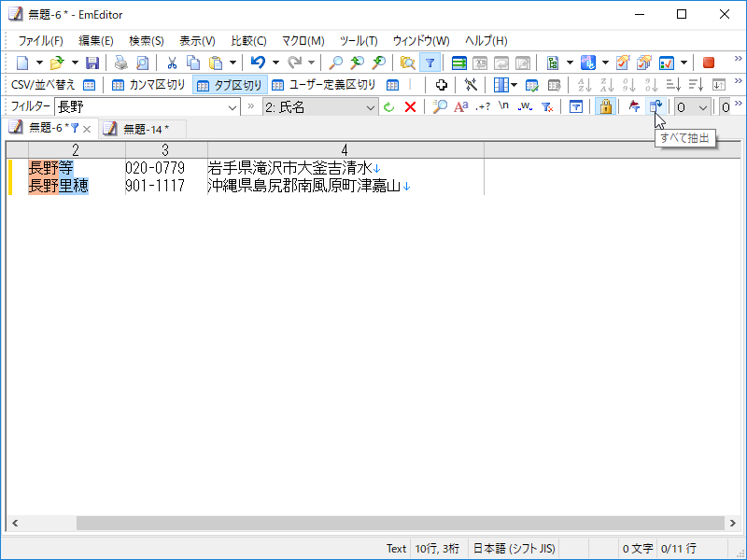Save the document using the Save icon
Viewport: 747px width, 560px height.
coord(92,63)
